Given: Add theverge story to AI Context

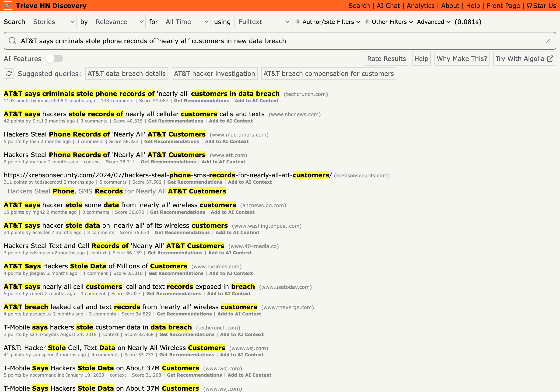Looking at the screenshot, I should pos(239,314).
